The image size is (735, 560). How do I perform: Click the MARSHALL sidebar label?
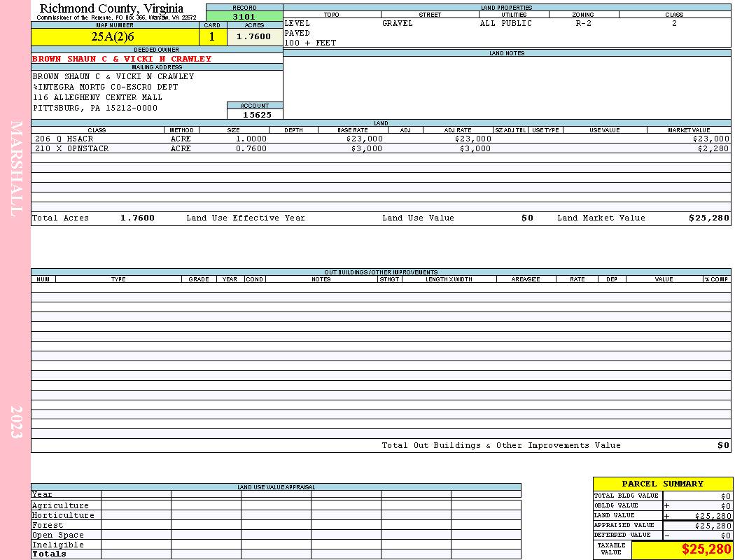[16, 169]
